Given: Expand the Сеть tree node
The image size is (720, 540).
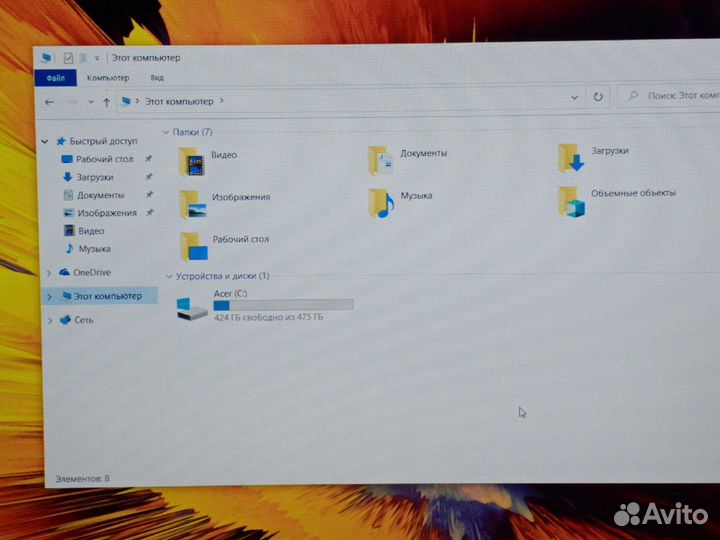Looking at the screenshot, I should (50, 321).
